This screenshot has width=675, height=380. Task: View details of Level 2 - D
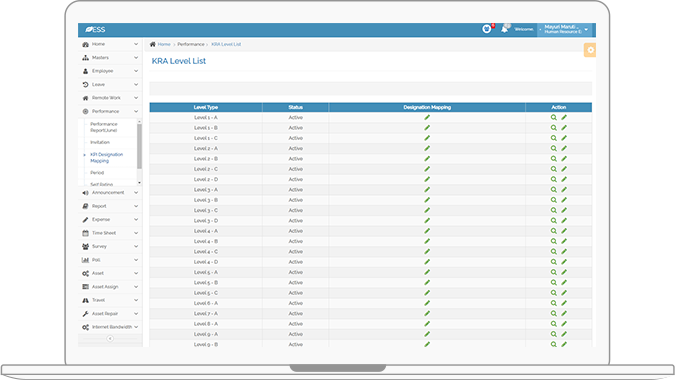point(554,179)
